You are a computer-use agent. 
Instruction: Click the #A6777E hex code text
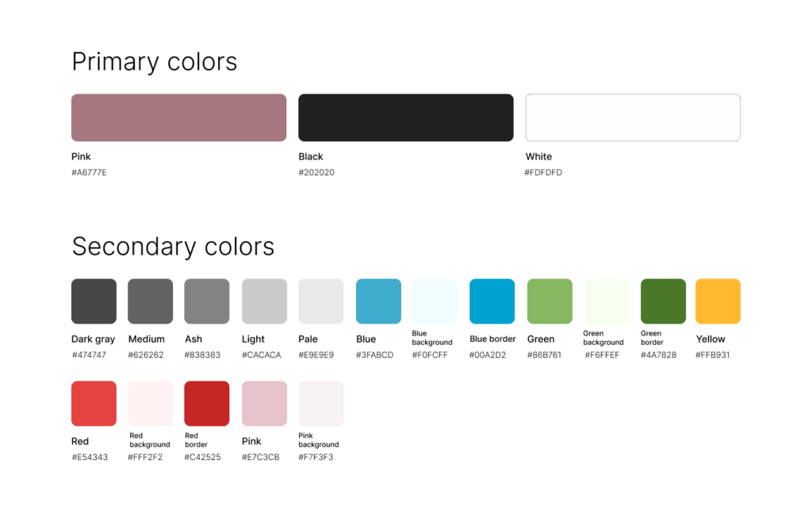(x=89, y=173)
